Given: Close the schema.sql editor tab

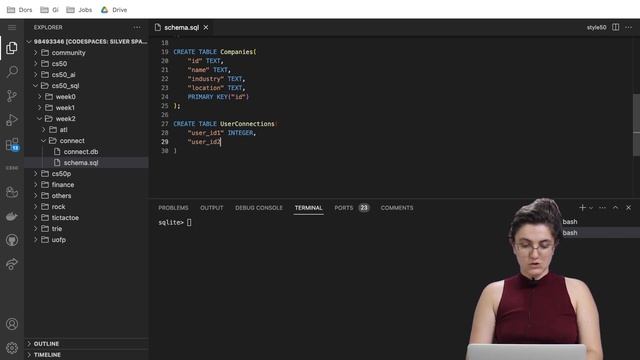Looking at the screenshot, I should point(206,27).
